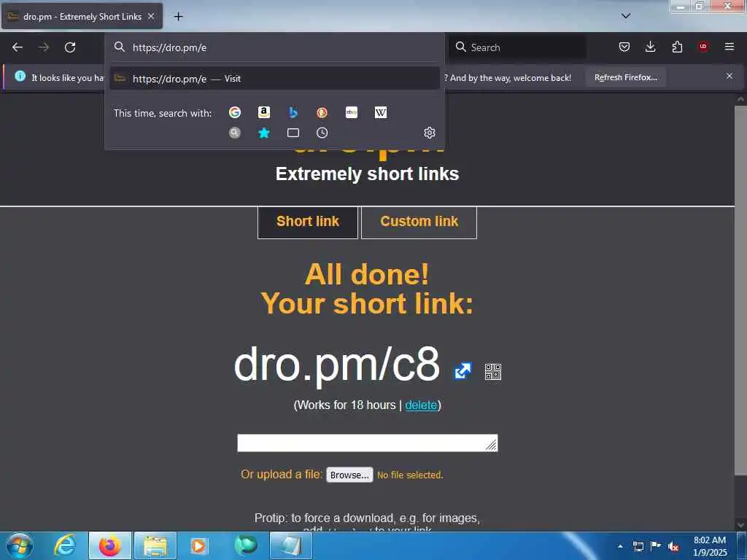The image size is (747, 560).
Task: Search this time with Bing
Action: click(x=293, y=112)
